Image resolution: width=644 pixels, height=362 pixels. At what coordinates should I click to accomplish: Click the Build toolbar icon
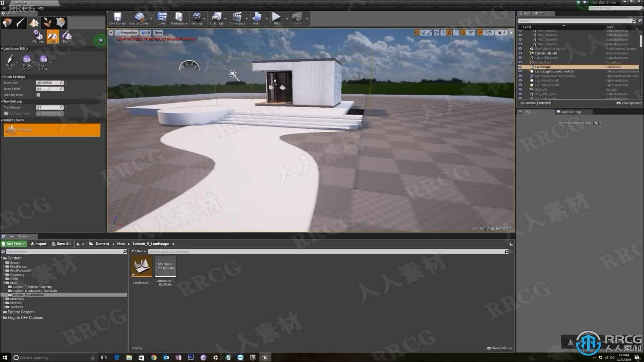coord(257,18)
